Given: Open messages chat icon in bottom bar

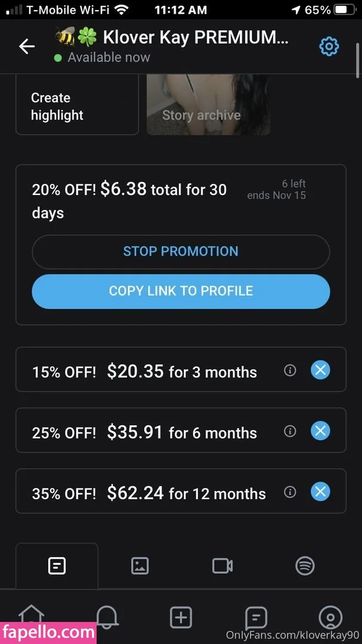Looking at the screenshot, I should point(256,617).
